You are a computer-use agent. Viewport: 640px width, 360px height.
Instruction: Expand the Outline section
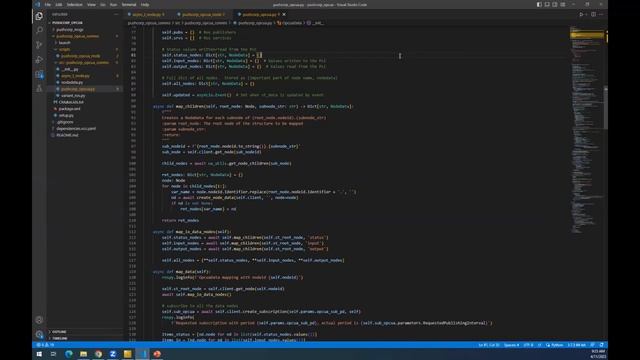tap(59, 332)
